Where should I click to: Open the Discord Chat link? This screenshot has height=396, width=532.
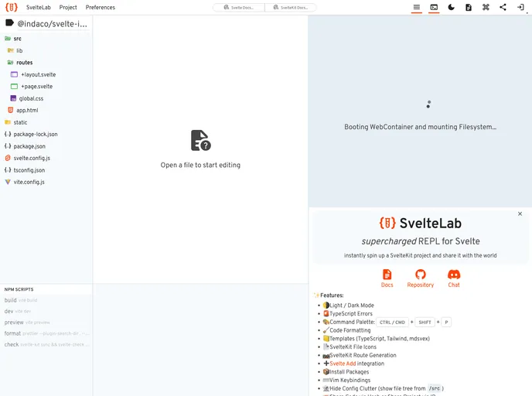(x=454, y=278)
